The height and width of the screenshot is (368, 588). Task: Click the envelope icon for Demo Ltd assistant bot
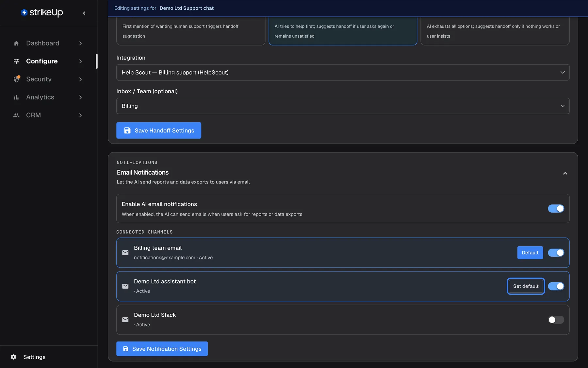(125, 286)
